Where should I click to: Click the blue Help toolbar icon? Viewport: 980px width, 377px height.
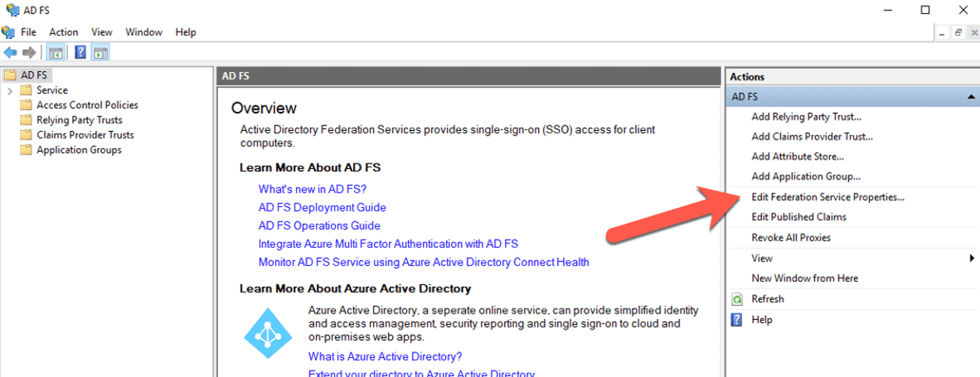pyautogui.click(x=80, y=52)
